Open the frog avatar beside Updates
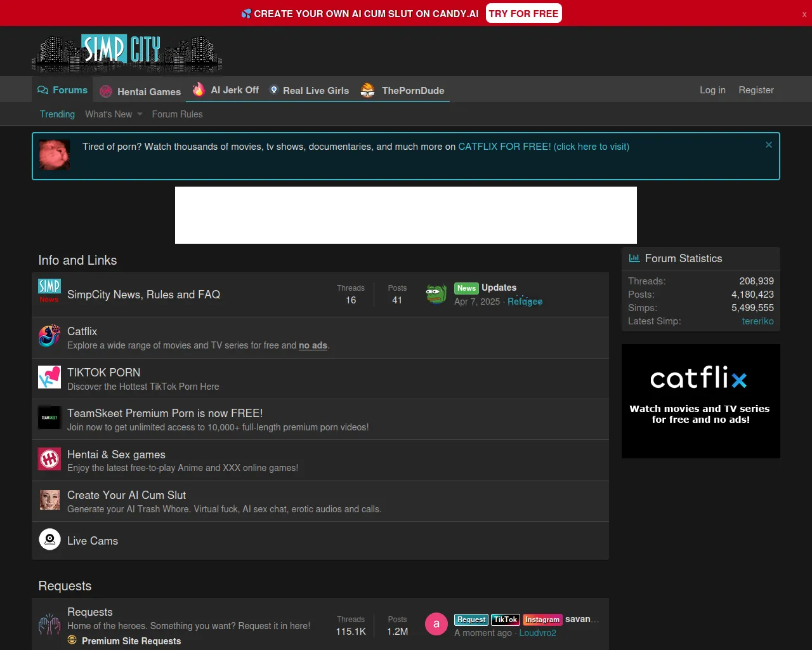 click(x=436, y=294)
